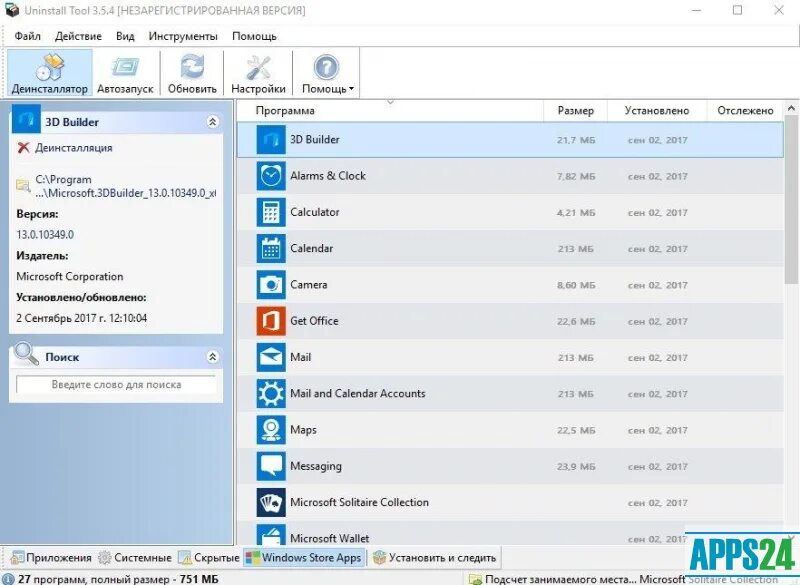Click the 3D Builder app icon in list
800x585 pixels.
270,140
